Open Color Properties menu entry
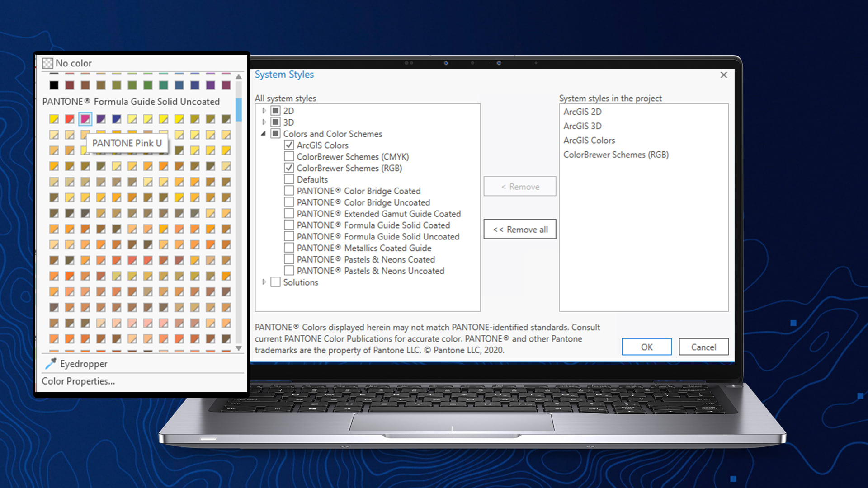The width and height of the screenshot is (868, 488). point(78,381)
